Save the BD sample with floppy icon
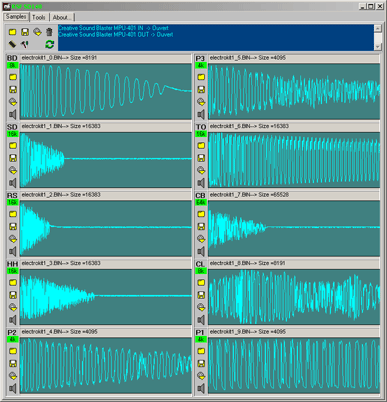Viewport: 387px width, 402px height. point(13,90)
